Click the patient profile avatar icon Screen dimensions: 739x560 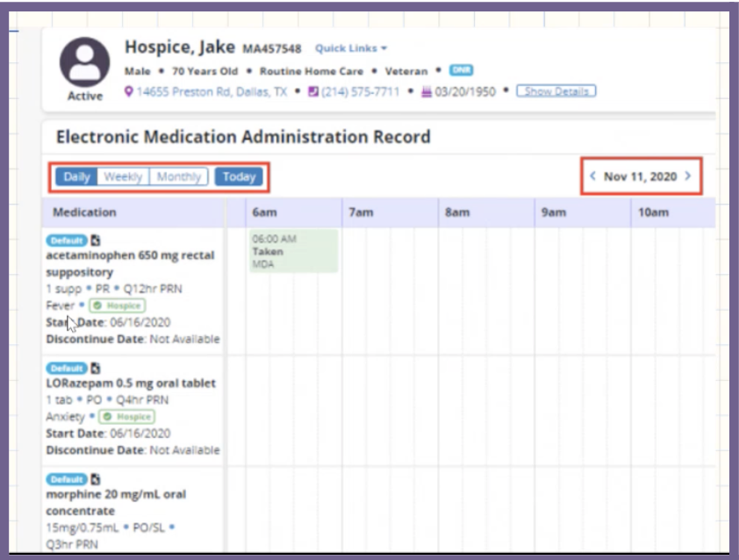click(84, 61)
